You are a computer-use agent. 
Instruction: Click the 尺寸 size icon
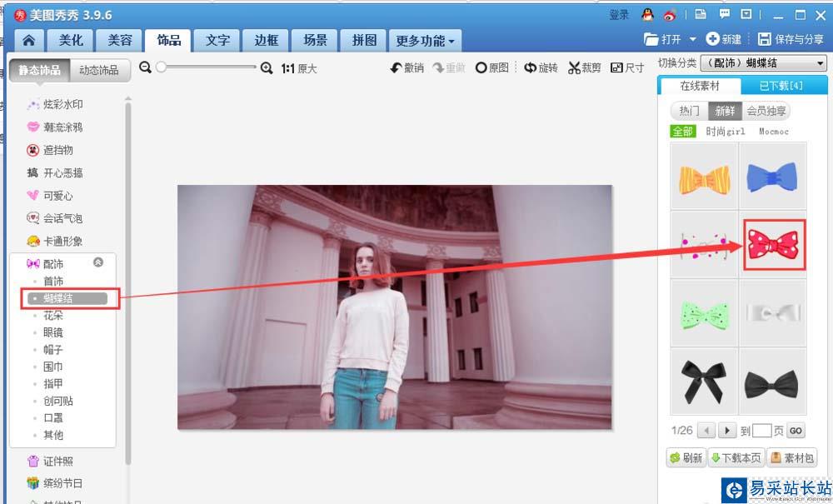click(616, 68)
